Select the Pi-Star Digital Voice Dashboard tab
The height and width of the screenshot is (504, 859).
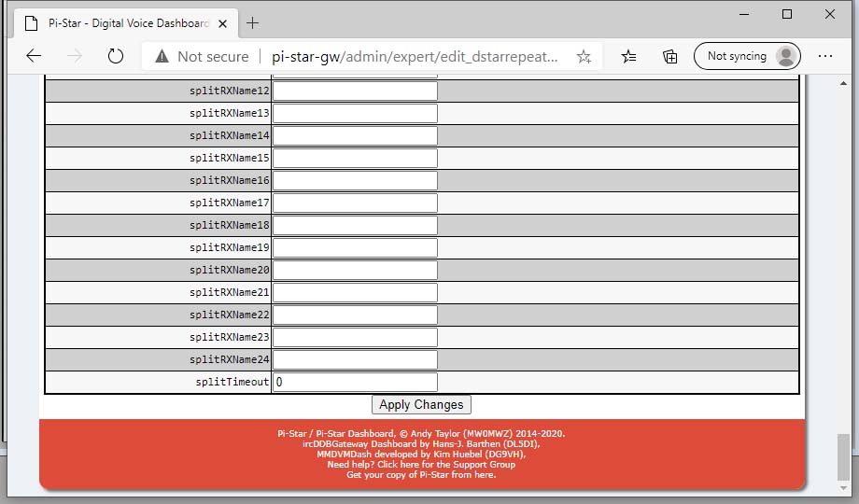click(126, 23)
